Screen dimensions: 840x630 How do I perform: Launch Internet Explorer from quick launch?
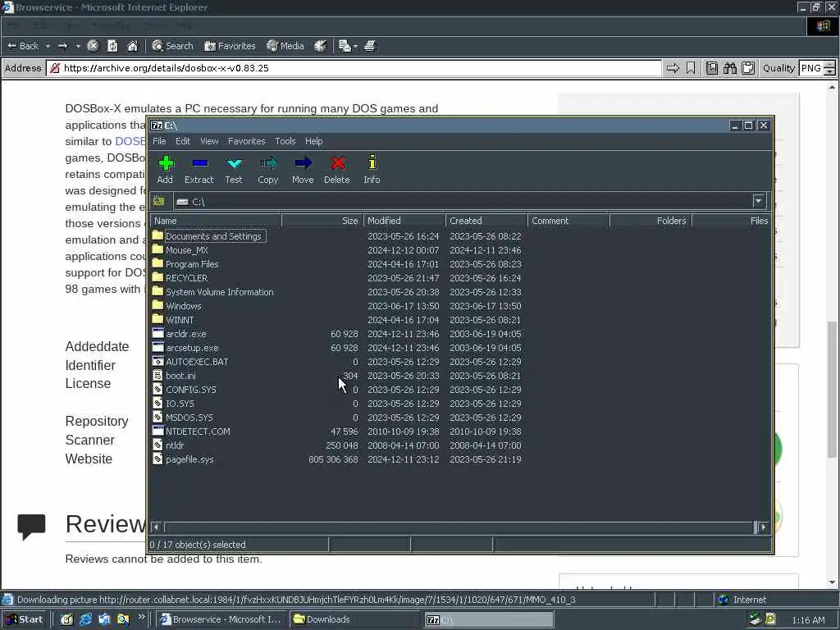(85, 619)
